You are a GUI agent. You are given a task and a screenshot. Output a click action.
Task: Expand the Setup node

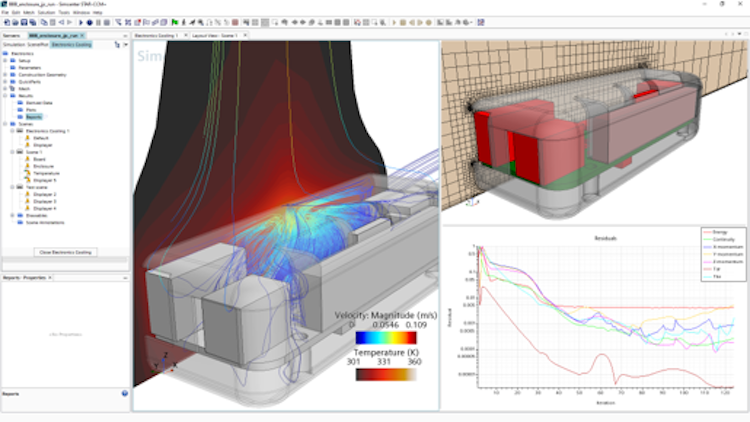6,61
